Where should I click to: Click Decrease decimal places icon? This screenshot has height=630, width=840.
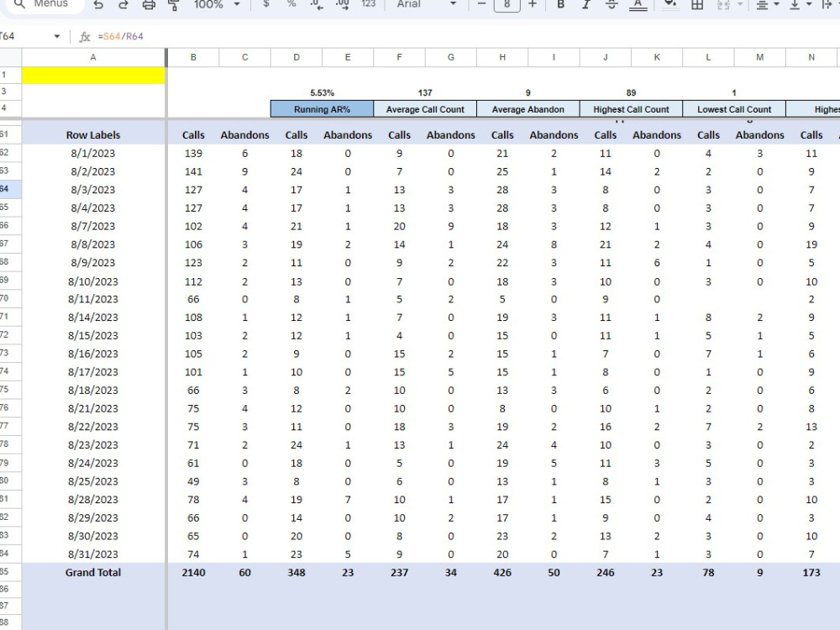coord(317,5)
